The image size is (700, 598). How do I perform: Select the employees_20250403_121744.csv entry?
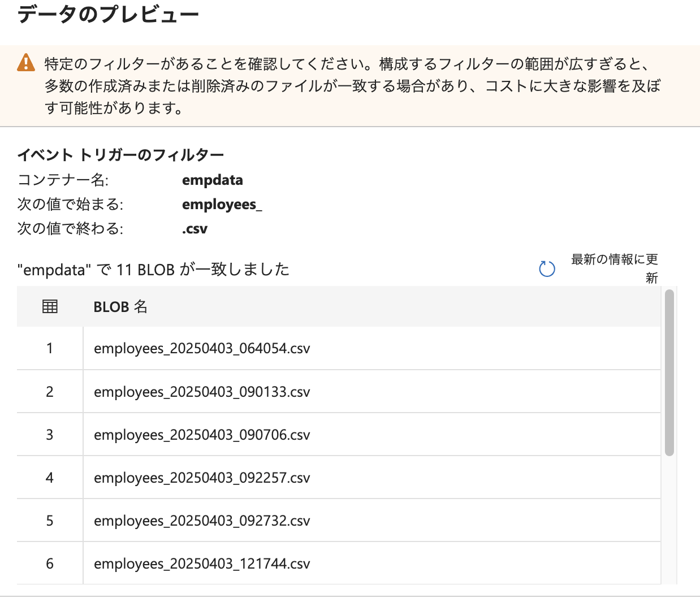point(202,564)
